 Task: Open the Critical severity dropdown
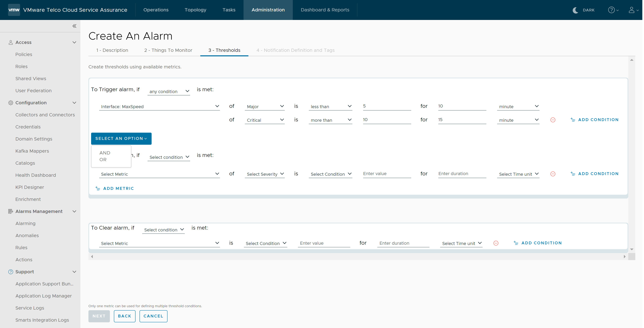pos(264,120)
